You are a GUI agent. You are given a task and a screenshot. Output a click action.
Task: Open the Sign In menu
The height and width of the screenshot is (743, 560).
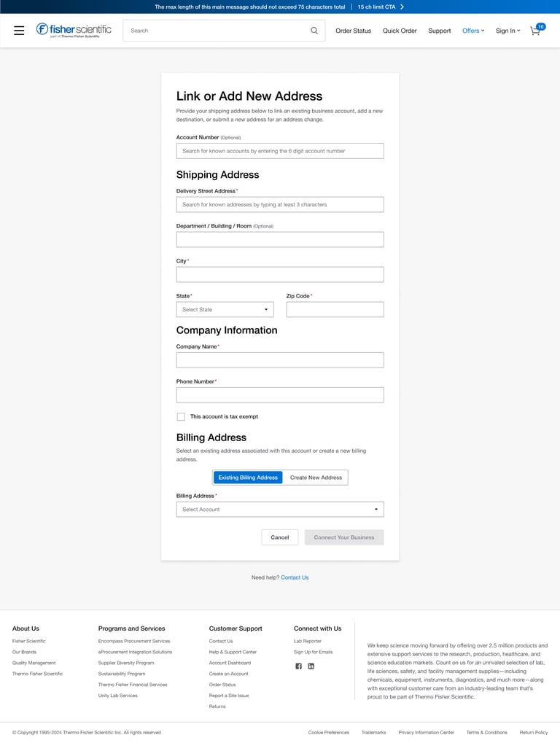507,31
